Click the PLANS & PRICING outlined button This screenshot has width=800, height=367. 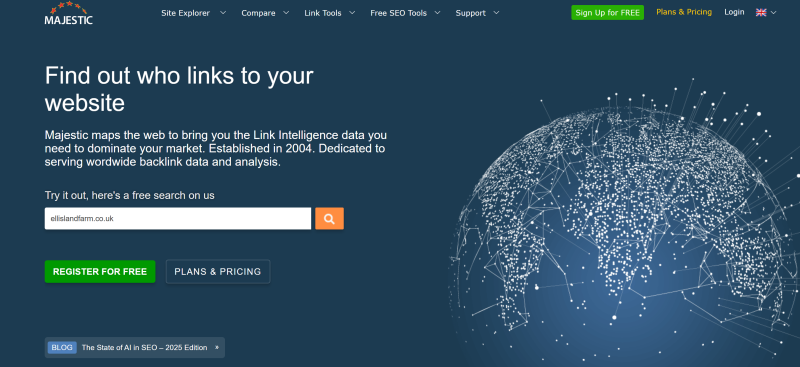218,272
